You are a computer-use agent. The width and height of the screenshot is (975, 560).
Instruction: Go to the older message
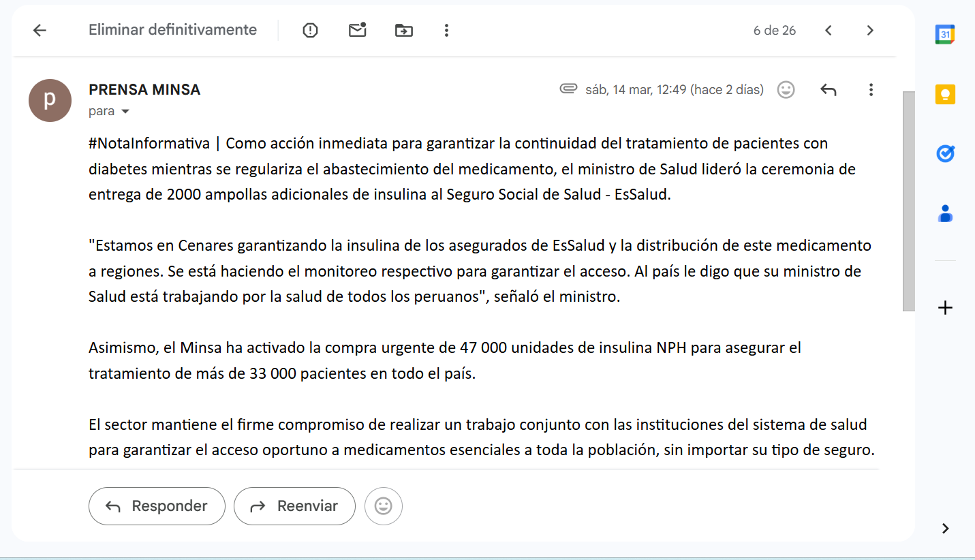pos(870,31)
